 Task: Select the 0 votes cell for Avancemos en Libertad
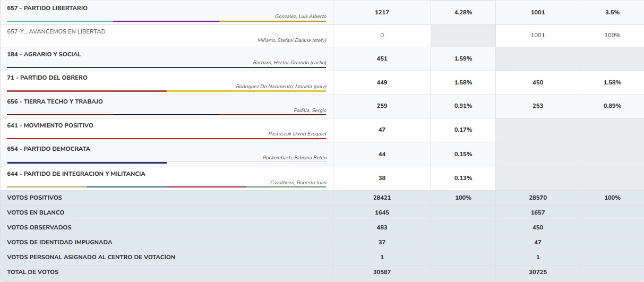click(382, 36)
